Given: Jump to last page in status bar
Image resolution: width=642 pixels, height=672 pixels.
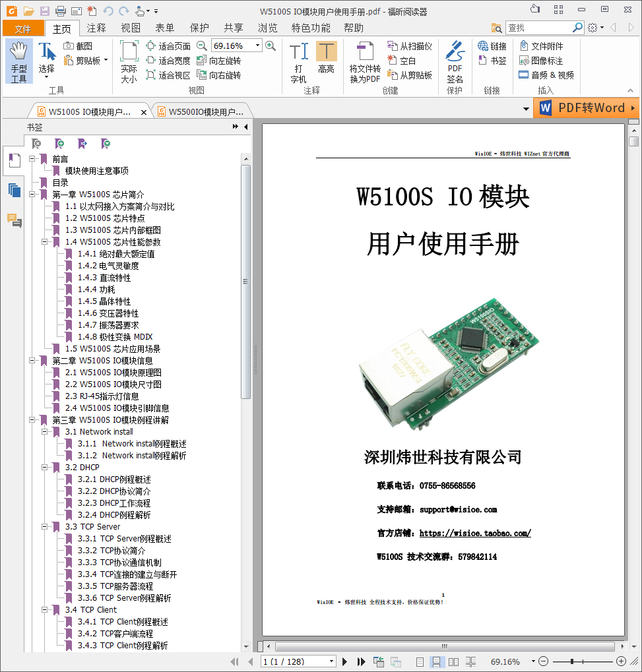Looking at the screenshot, I should (361, 661).
